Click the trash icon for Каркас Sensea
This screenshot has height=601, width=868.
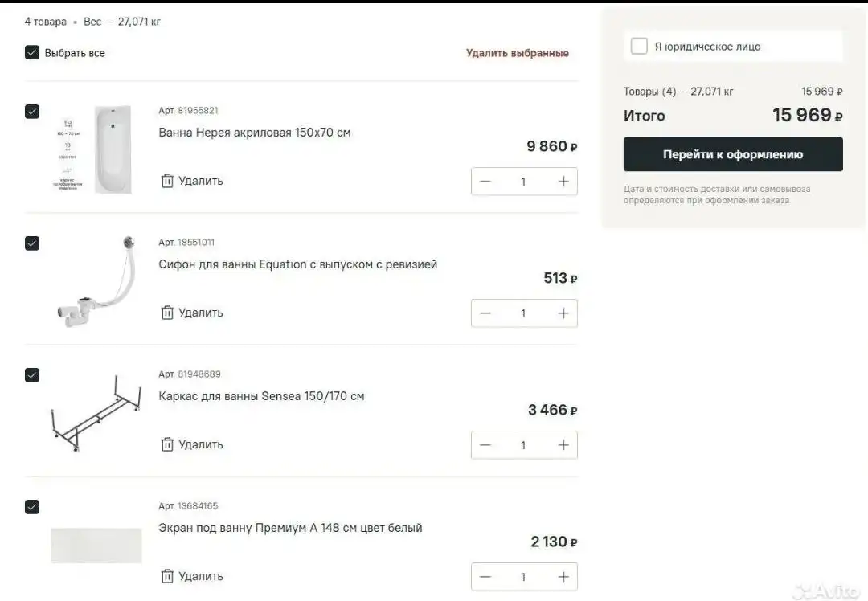pyautogui.click(x=167, y=444)
